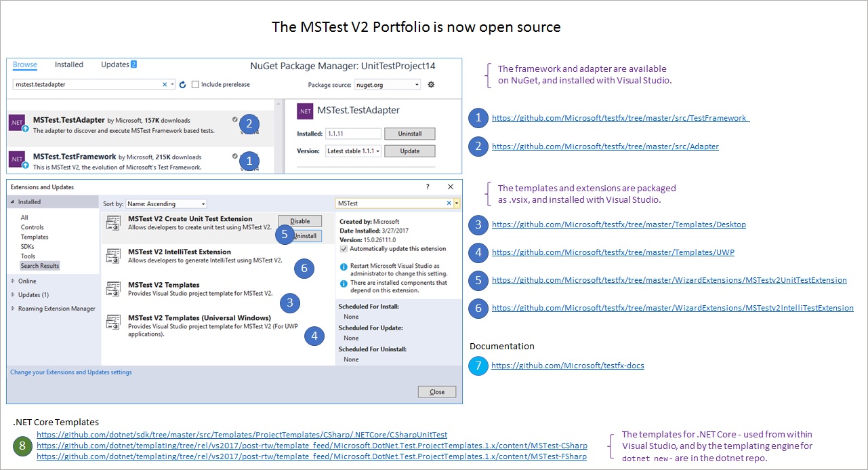
Task: Select MSTest V2 Templates (Universal Windows) title
Action: [x=199, y=317]
